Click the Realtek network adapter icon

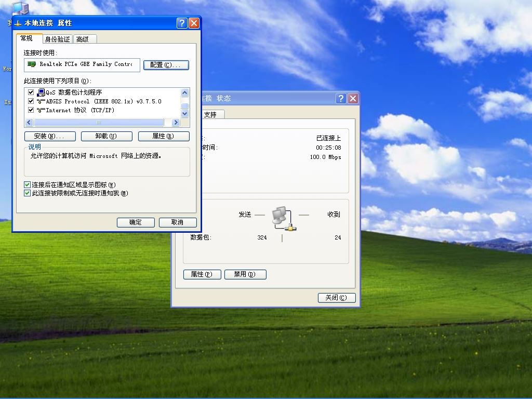coord(32,64)
